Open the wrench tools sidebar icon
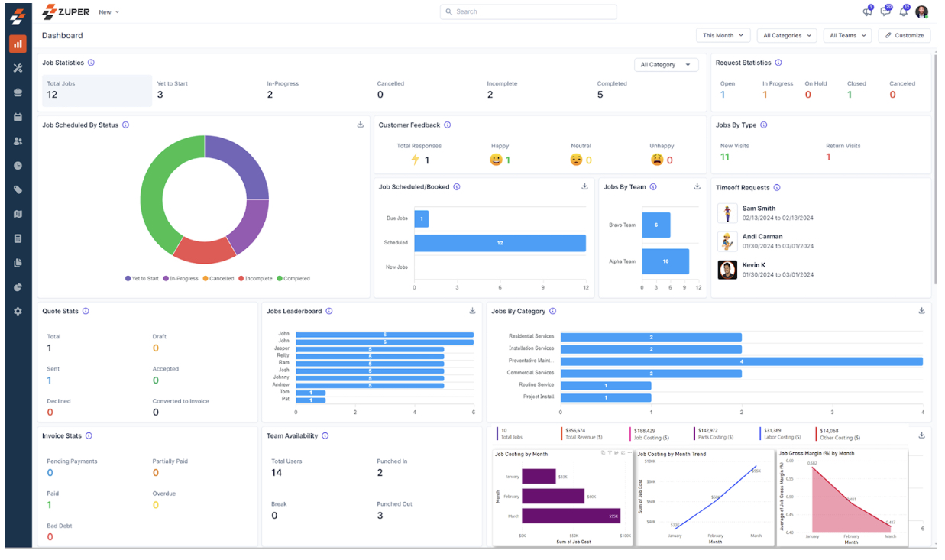The image size is (945, 560). click(18, 68)
